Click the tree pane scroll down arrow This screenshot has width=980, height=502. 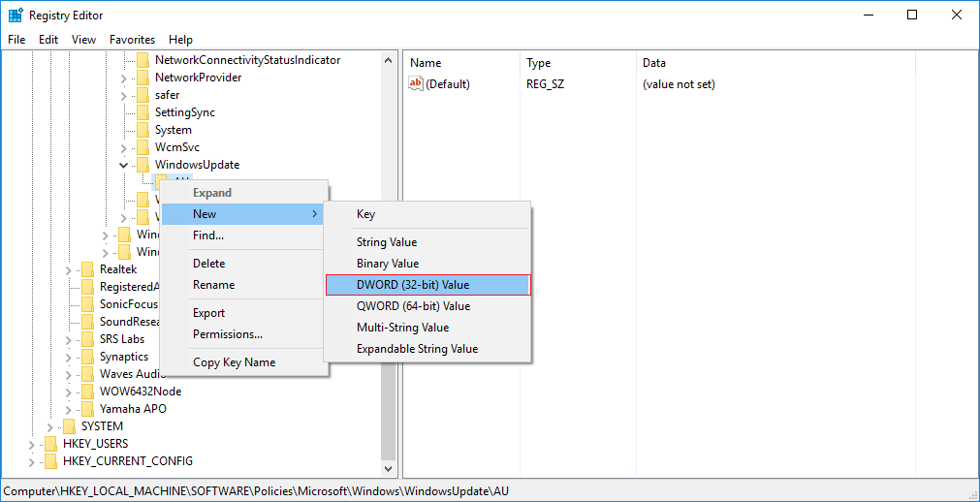point(390,470)
